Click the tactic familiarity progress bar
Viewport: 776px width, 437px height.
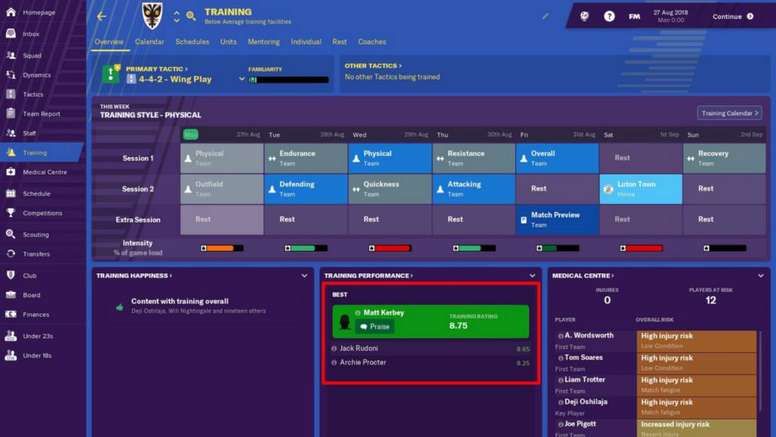pos(289,80)
